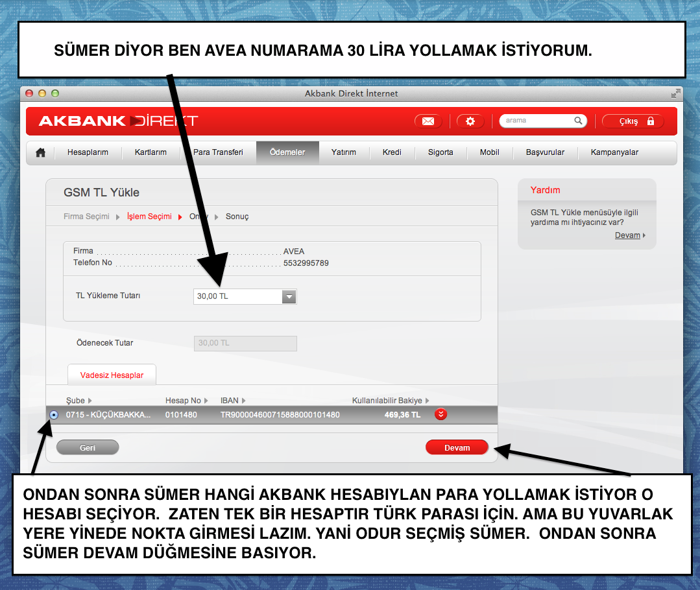Select the 0715 - KÜÇÜKBAKKA... account radio button
700x590 pixels.
54,415
